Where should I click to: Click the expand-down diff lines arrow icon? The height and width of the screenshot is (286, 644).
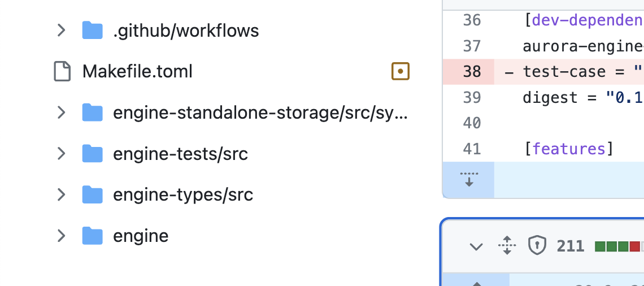tap(469, 180)
